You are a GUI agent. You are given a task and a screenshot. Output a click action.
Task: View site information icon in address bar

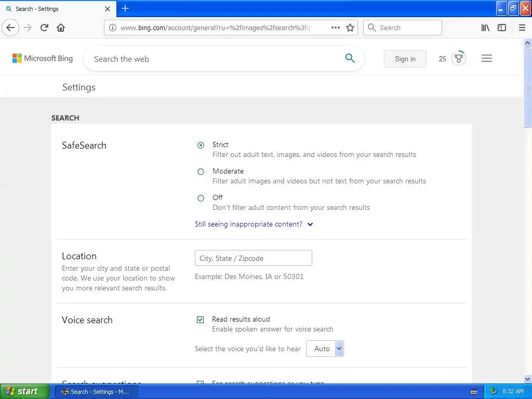pyautogui.click(x=113, y=28)
